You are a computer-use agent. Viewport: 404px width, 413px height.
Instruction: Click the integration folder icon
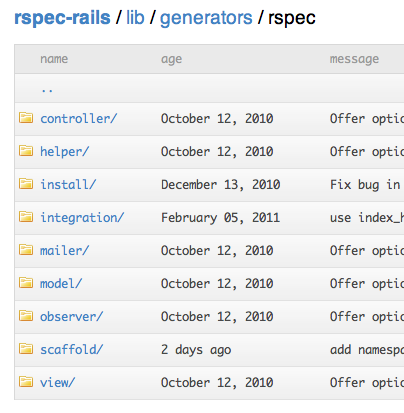(x=26, y=217)
